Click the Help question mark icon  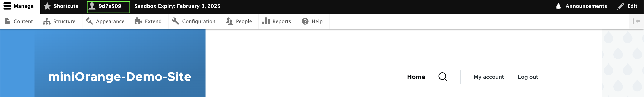pyautogui.click(x=305, y=21)
